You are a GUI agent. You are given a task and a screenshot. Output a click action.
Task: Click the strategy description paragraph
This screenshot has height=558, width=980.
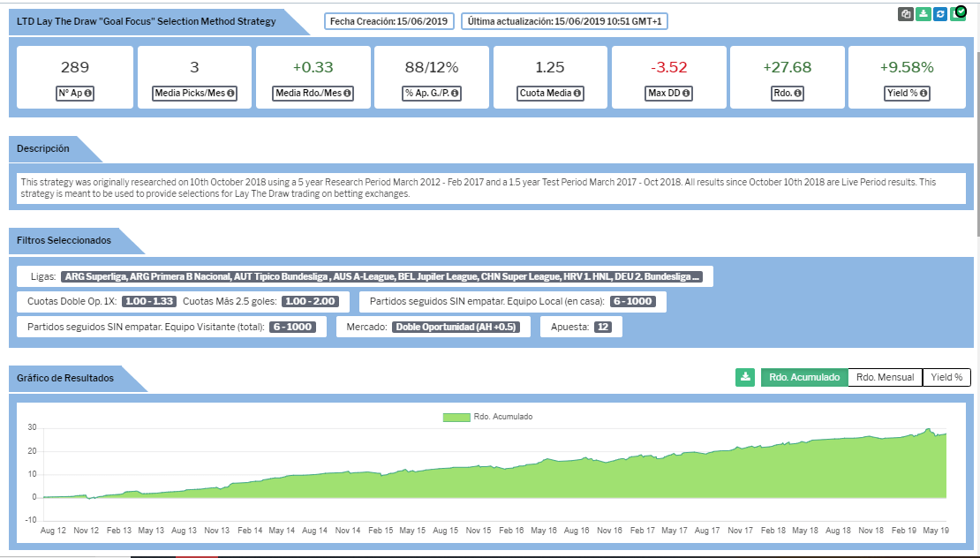[x=479, y=188]
